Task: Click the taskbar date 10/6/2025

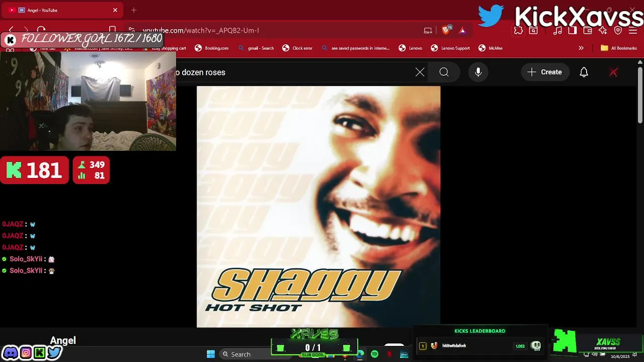Action: click(620, 356)
